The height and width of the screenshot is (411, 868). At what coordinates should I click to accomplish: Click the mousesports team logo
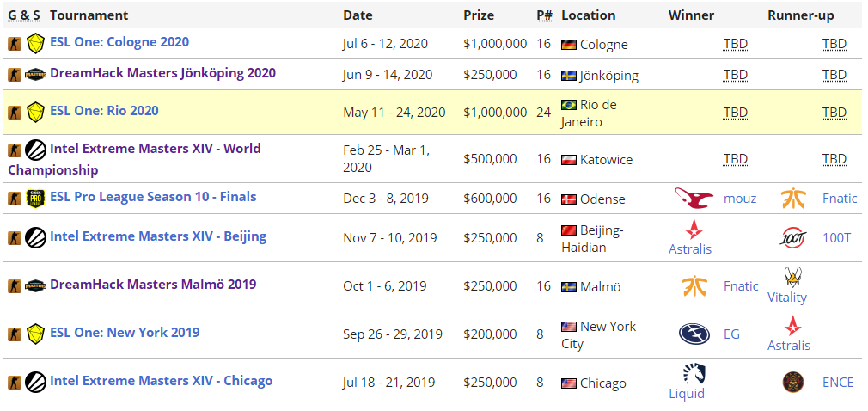coord(694,199)
